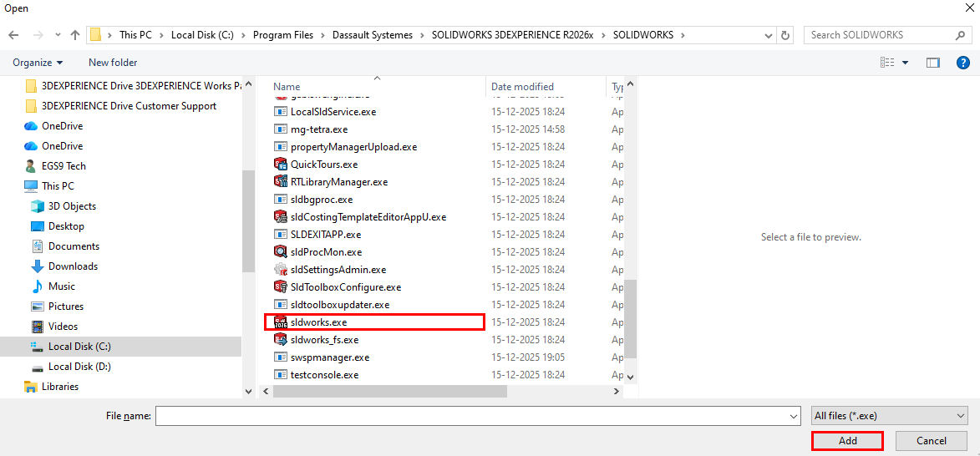The image size is (980, 456).
Task: Expand chevron after Local Disk (C:) in path
Action: 243,35
